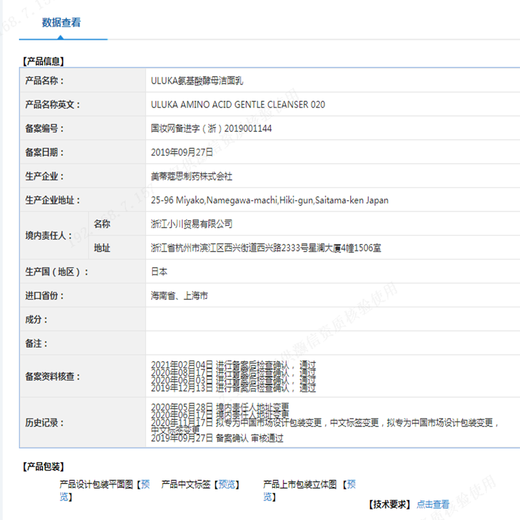
Task: Select 海南省、上海市 import province value
Action: coord(179,296)
